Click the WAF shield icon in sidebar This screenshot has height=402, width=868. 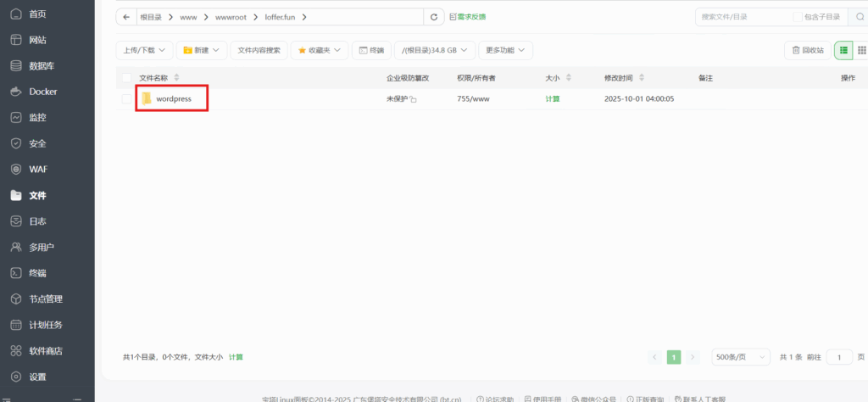click(x=17, y=169)
